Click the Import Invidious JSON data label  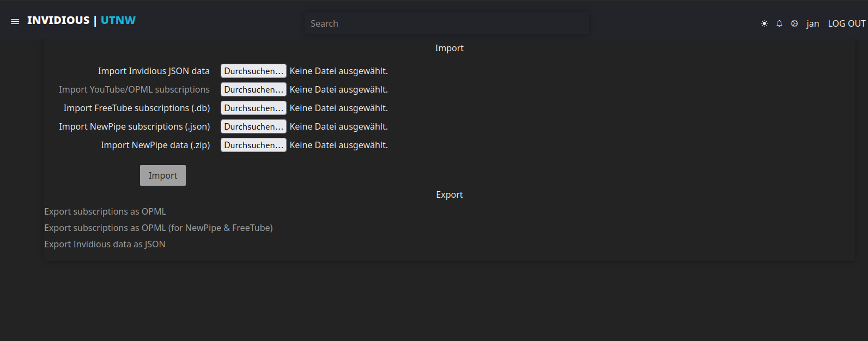tap(154, 71)
